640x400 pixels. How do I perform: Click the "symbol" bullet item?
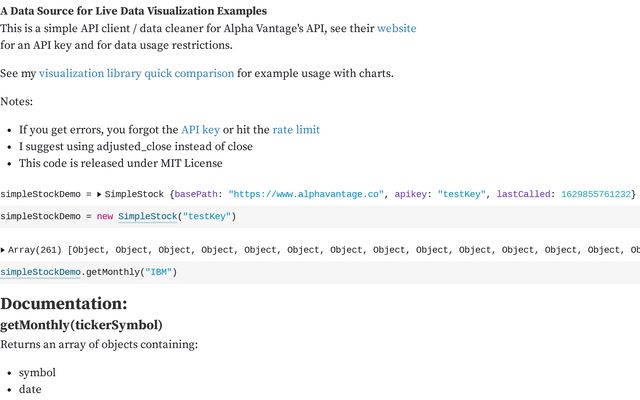point(37,372)
